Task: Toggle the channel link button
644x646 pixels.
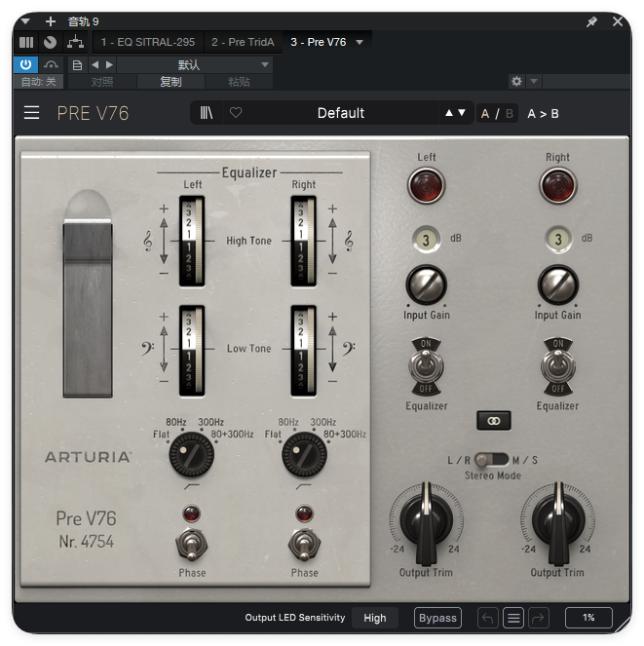Action: 494,421
